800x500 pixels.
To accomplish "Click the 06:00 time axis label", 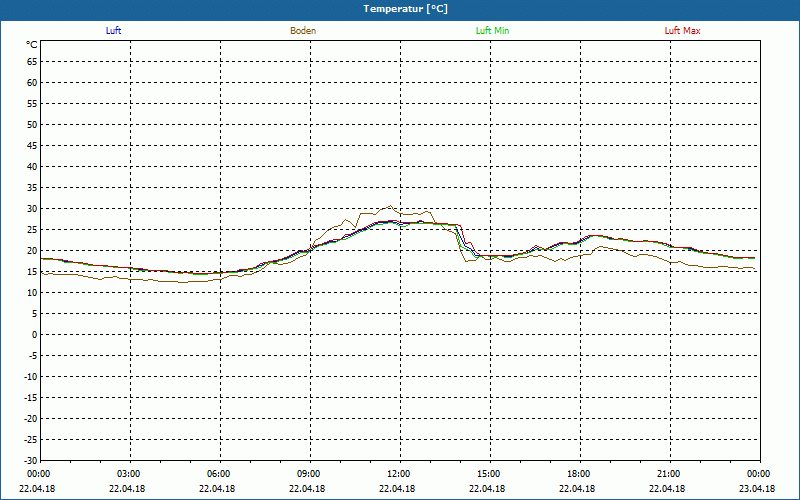I will click(x=218, y=474).
